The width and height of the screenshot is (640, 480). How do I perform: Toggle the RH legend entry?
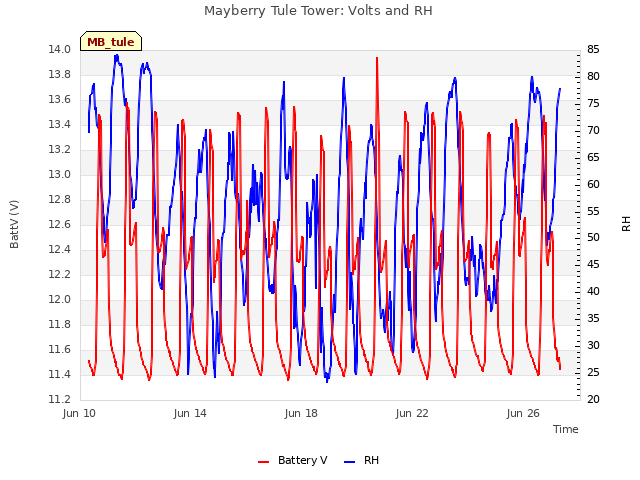coord(361,460)
